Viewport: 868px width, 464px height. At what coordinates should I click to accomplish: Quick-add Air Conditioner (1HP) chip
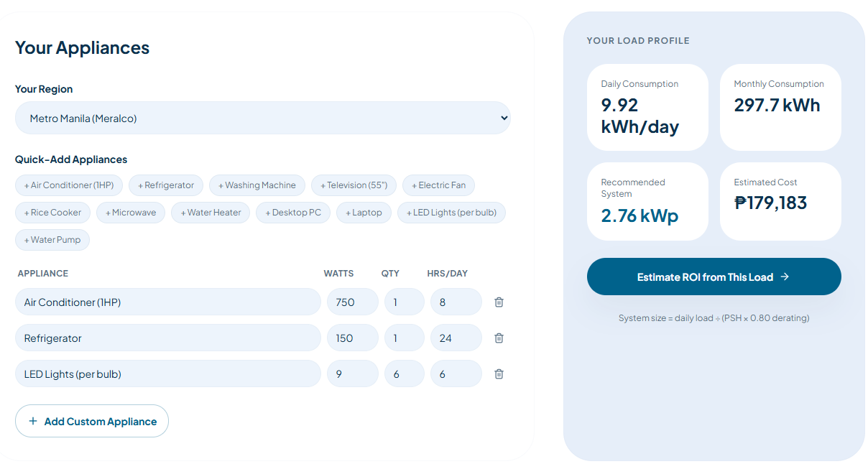tap(69, 185)
